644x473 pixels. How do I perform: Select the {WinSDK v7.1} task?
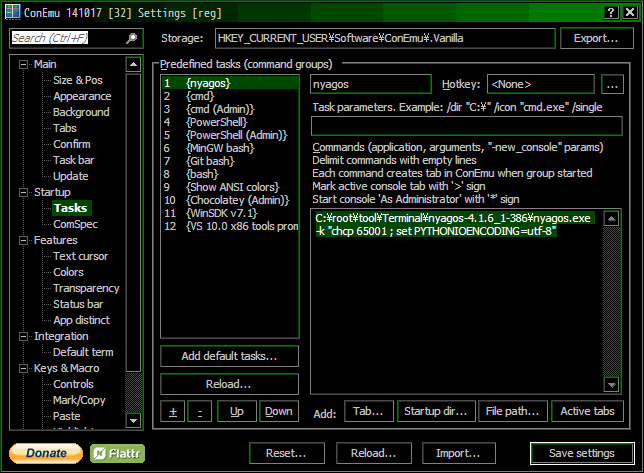(230, 214)
